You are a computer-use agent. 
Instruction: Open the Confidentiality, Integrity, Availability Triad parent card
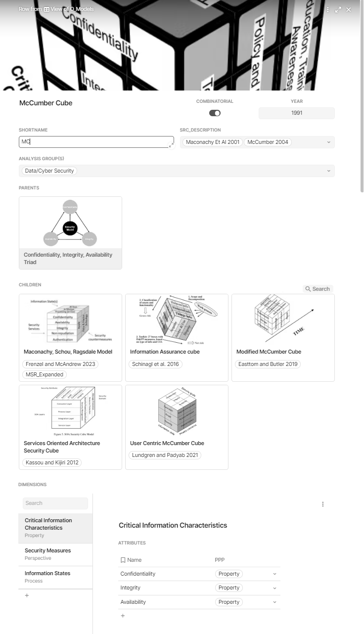point(70,233)
